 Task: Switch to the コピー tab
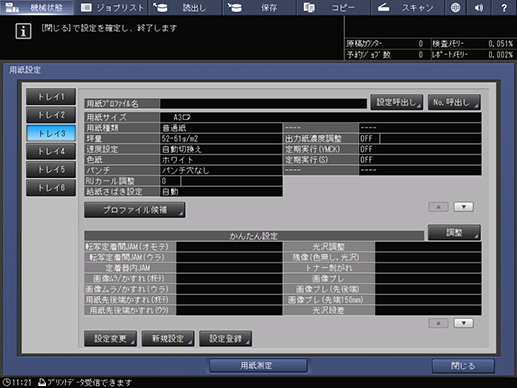(334, 7)
